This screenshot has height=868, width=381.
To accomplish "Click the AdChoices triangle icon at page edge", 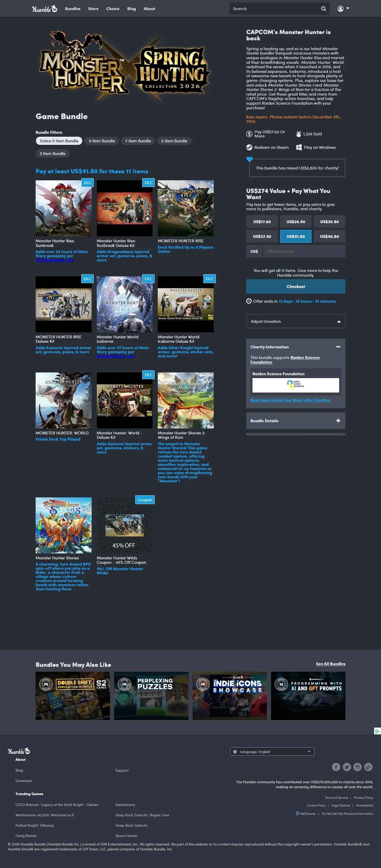I will tap(377, 731).
